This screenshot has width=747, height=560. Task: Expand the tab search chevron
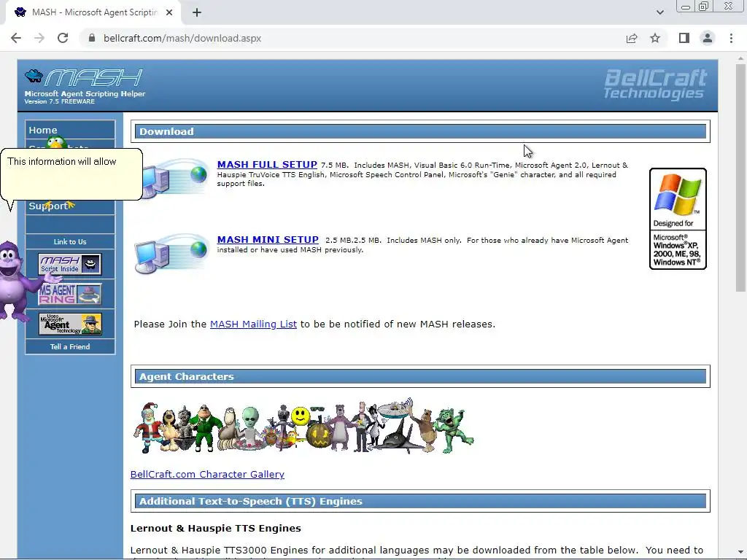tap(659, 12)
